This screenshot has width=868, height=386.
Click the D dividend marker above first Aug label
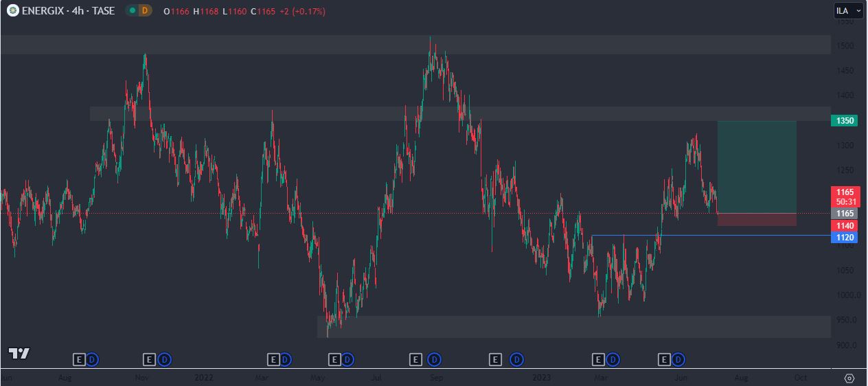click(93, 359)
